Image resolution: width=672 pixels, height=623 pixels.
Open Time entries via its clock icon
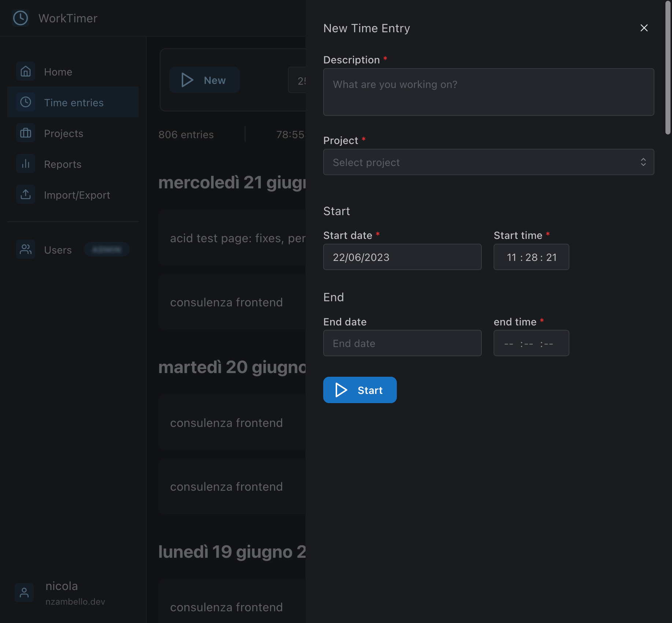(25, 102)
